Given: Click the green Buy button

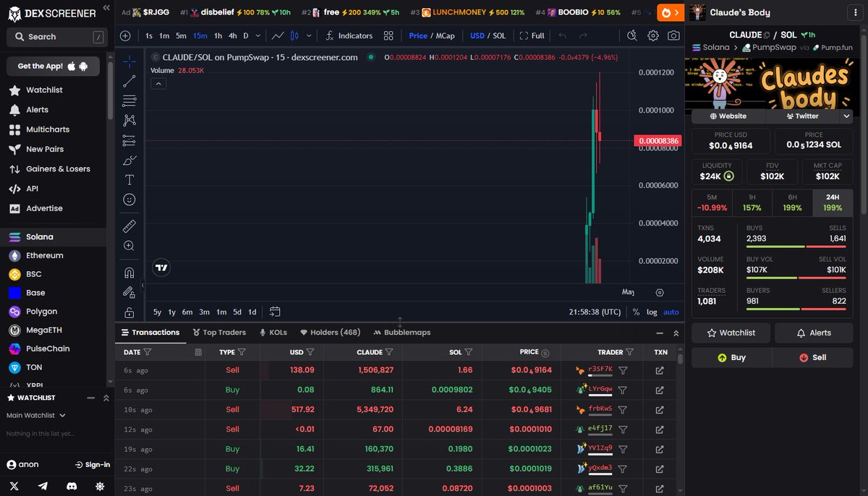Looking at the screenshot, I should [x=731, y=357].
